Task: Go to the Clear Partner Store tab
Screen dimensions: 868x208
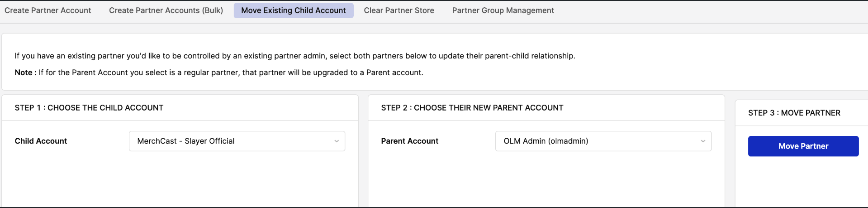Action: click(x=399, y=10)
